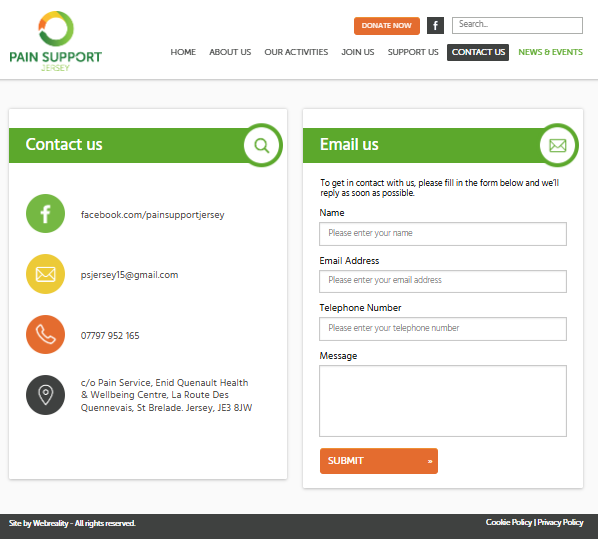Focus the Telephone Number field
598x539 pixels.
point(443,329)
